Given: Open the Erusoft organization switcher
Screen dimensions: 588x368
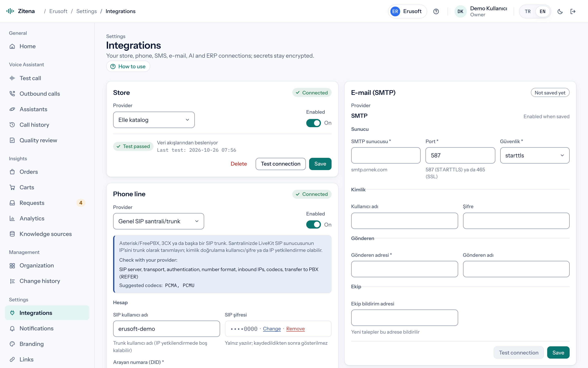Looking at the screenshot, I should [x=407, y=11].
